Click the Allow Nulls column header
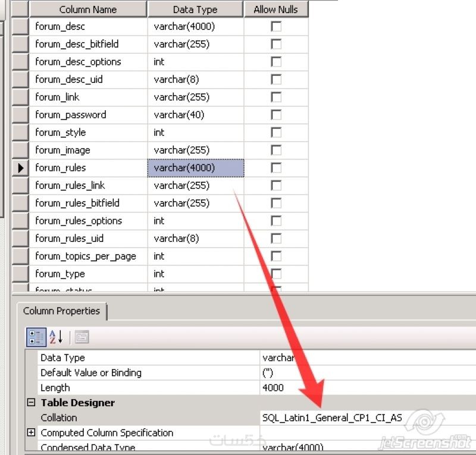Viewport: 476px width, 455px height. pyautogui.click(x=275, y=10)
